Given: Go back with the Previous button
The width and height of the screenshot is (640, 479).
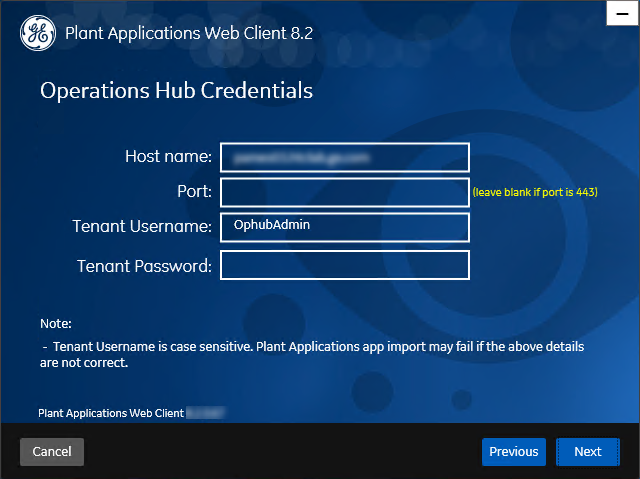Looking at the screenshot, I should click(x=514, y=452).
